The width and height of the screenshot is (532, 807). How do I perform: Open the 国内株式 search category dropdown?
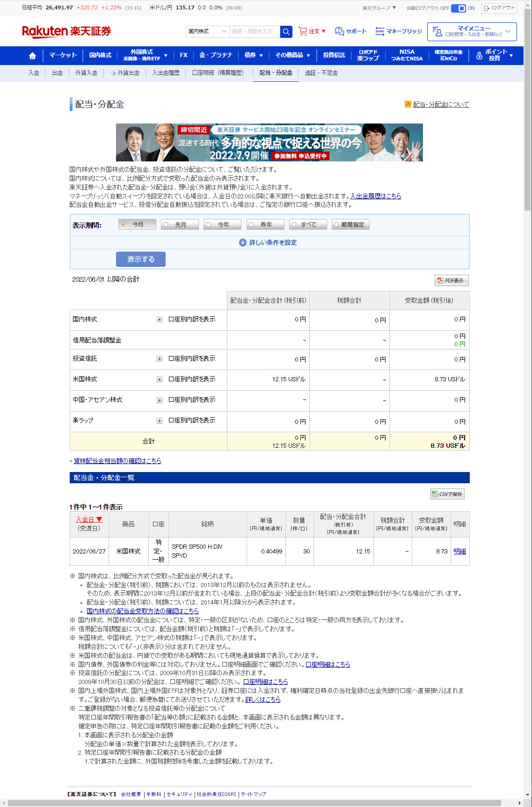pos(207,31)
